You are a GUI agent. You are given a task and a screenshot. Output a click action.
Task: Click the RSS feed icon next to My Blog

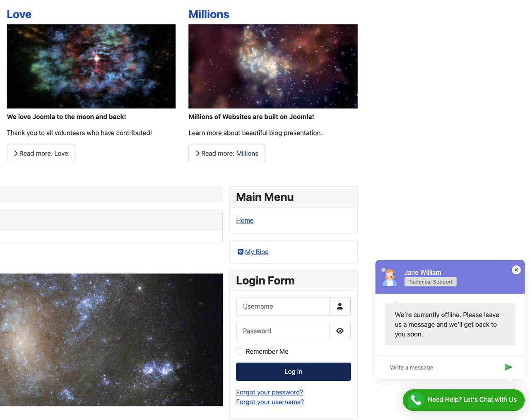coord(240,252)
